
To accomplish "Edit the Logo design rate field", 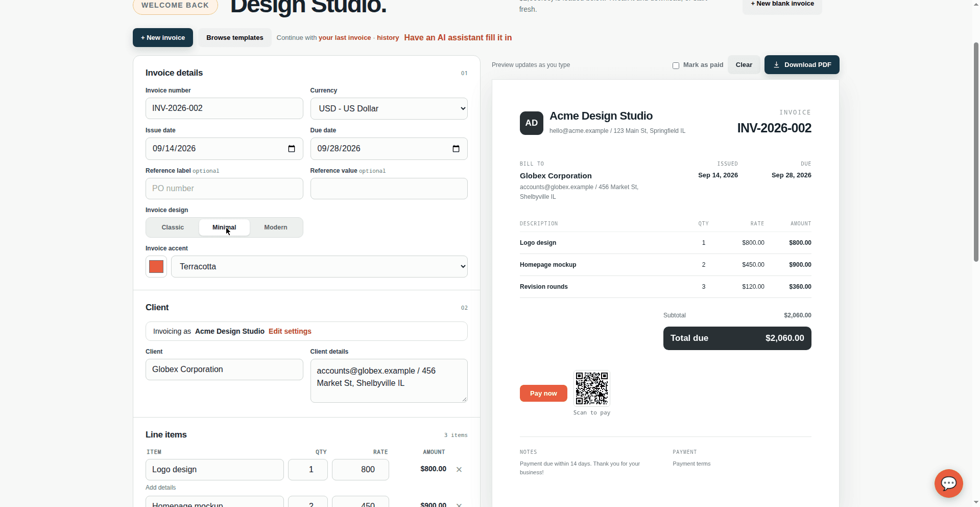I will [x=361, y=470].
